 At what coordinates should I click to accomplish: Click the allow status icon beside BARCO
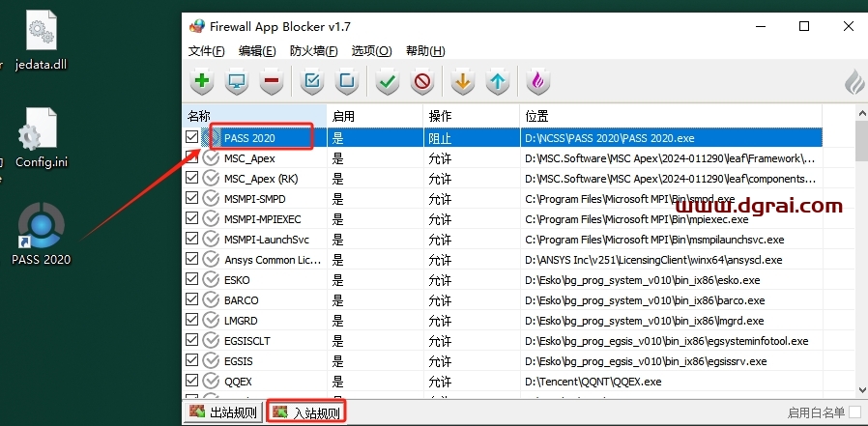pyautogui.click(x=211, y=300)
